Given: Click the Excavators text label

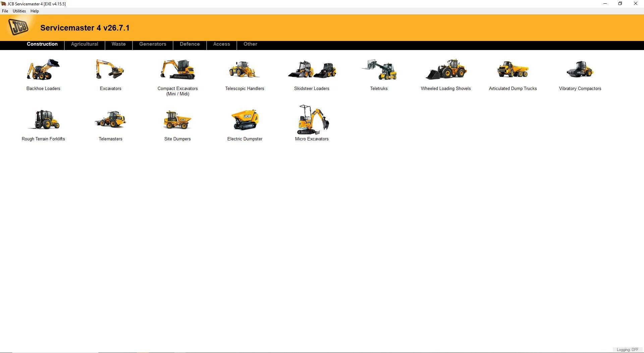Looking at the screenshot, I should pos(110,89).
